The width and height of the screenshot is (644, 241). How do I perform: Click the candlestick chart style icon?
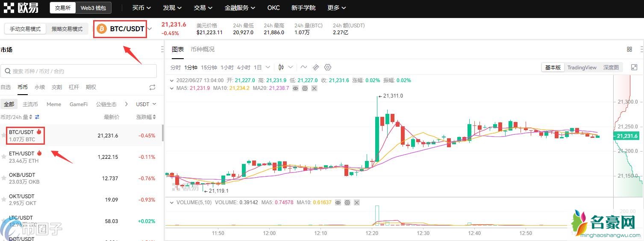tap(281, 67)
